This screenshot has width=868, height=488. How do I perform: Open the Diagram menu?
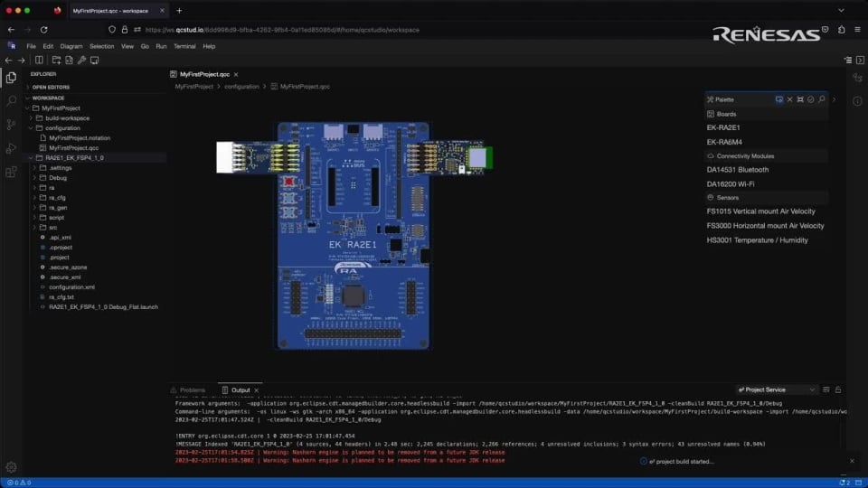point(71,46)
